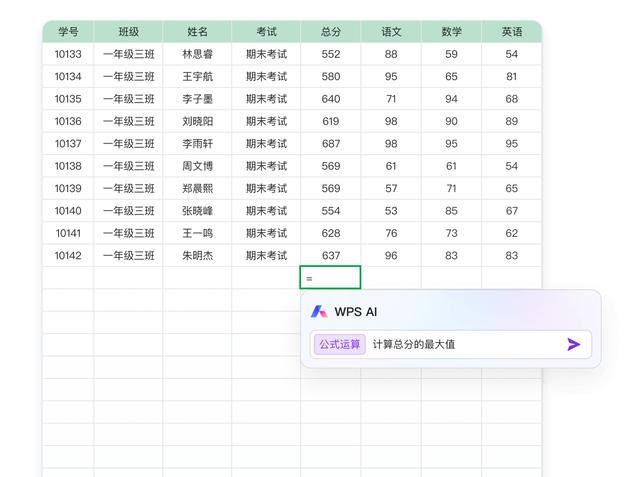Click the name cell 郑晨熙
Viewport: 640px width, 477px height.
pos(197,189)
